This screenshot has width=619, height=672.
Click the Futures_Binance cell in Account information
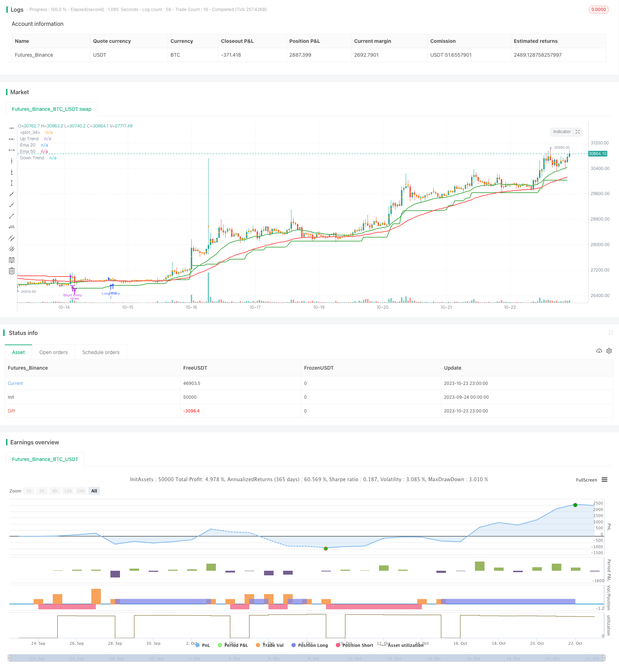(x=34, y=55)
